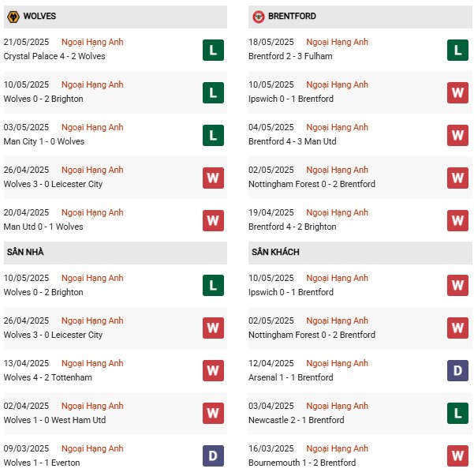Click draw badge for Arsenal 1-1 Brentford
This screenshot has width=474, height=476.
(457, 371)
